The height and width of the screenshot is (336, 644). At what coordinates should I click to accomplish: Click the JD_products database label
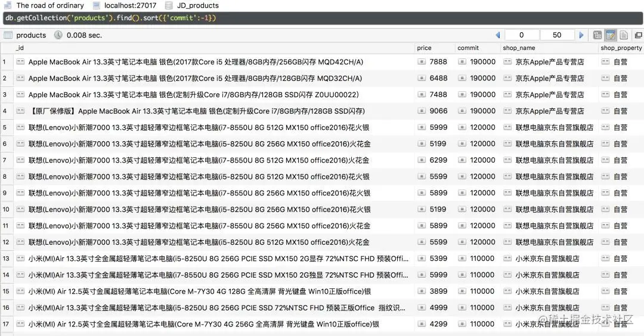click(197, 5)
